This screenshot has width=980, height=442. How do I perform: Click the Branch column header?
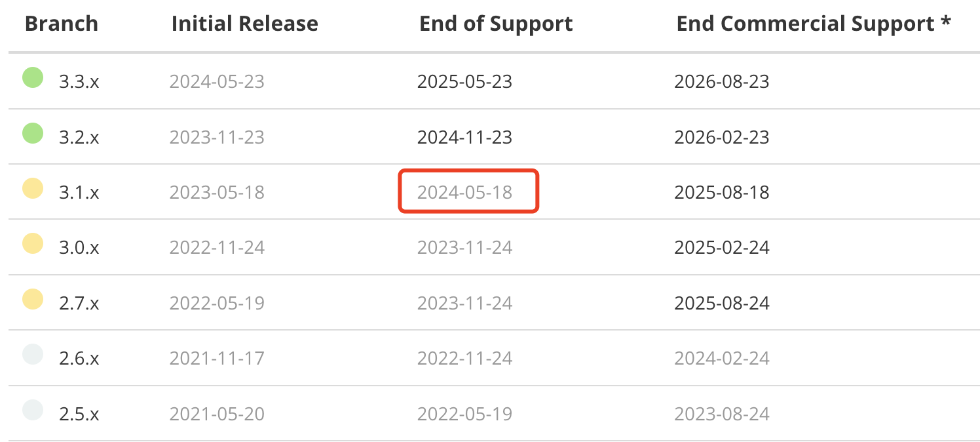[61, 24]
